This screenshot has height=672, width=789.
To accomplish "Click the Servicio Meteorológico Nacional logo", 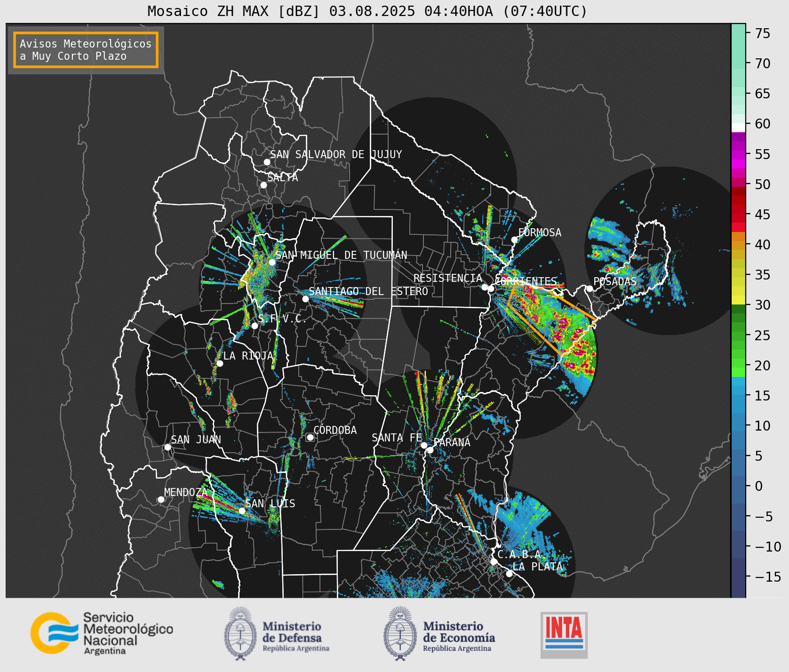I will tap(102, 633).
